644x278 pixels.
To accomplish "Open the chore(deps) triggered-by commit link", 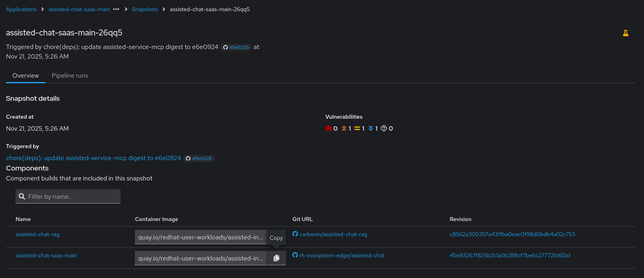I will [93, 158].
